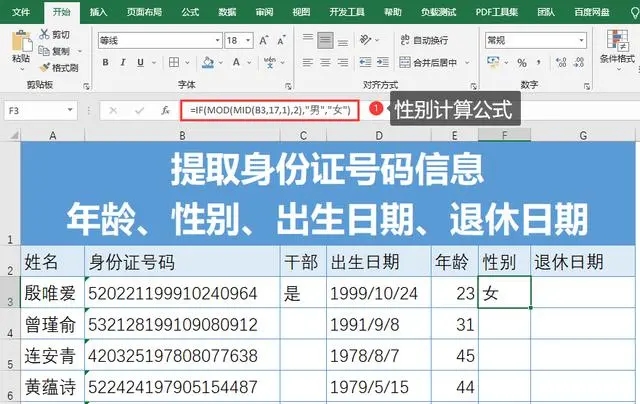Switch to the Insert (插入) tab
The width and height of the screenshot is (640, 404).
(x=98, y=12)
